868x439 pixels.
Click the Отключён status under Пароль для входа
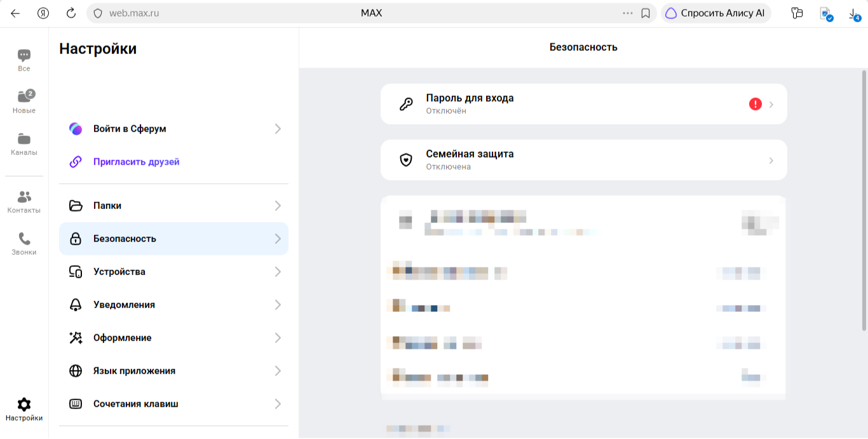[446, 111]
